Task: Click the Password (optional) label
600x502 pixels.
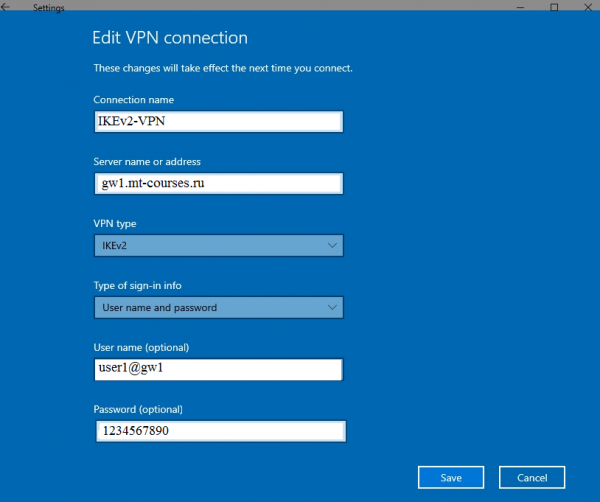Action: pyautogui.click(x=138, y=409)
